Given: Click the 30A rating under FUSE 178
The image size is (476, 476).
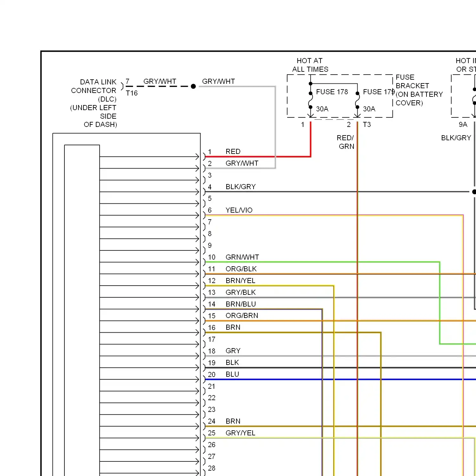Looking at the screenshot, I should 322,109.
